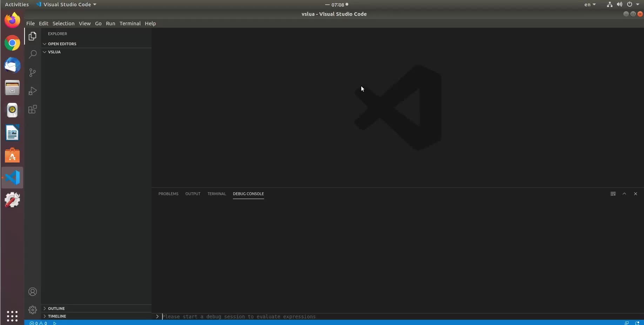Screen dimensions: 644x325
Task: Open the Visual Studio Code app menu dropdown
Action: pos(66,5)
